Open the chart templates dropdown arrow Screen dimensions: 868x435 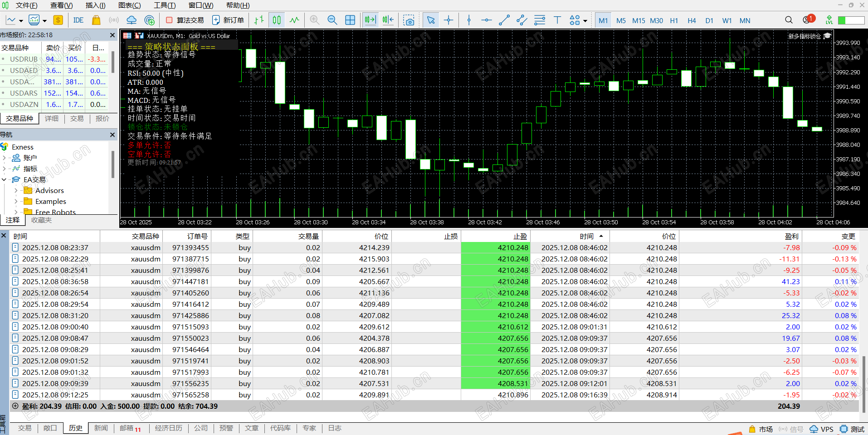(x=44, y=21)
